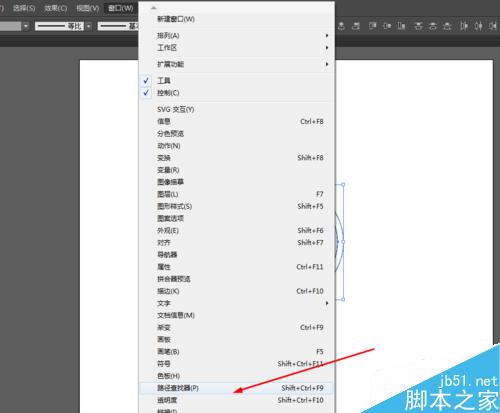The height and width of the screenshot is (413, 500).
Task: Open the 外观(E) appearance panel
Action: point(236,230)
